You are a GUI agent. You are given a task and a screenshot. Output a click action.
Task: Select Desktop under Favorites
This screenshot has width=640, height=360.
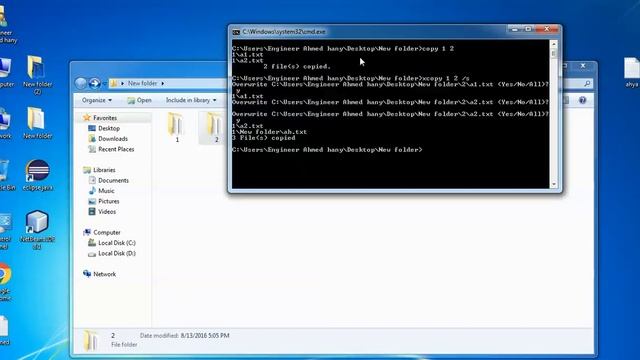[109, 128]
